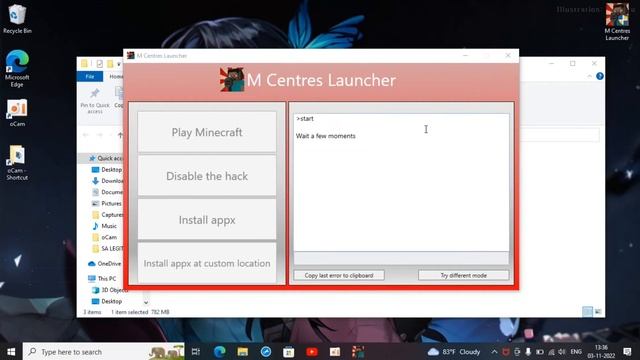
Task: Open Desktop under This PC in Explorer
Action: coord(107,301)
